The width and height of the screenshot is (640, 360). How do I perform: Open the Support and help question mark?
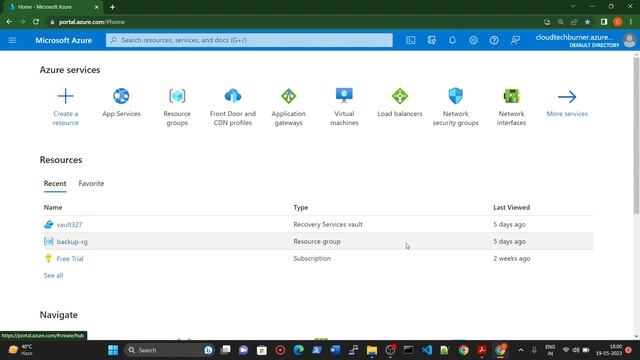point(494,40)
